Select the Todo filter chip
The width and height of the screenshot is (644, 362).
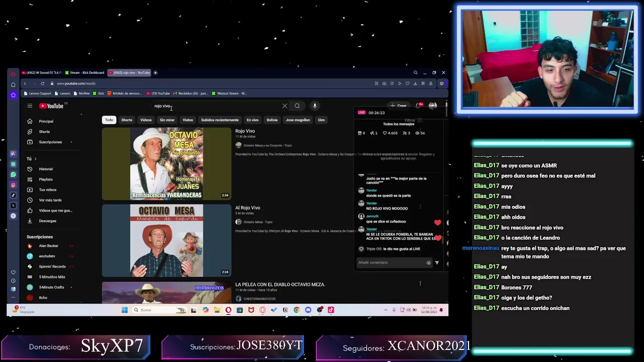109,120
